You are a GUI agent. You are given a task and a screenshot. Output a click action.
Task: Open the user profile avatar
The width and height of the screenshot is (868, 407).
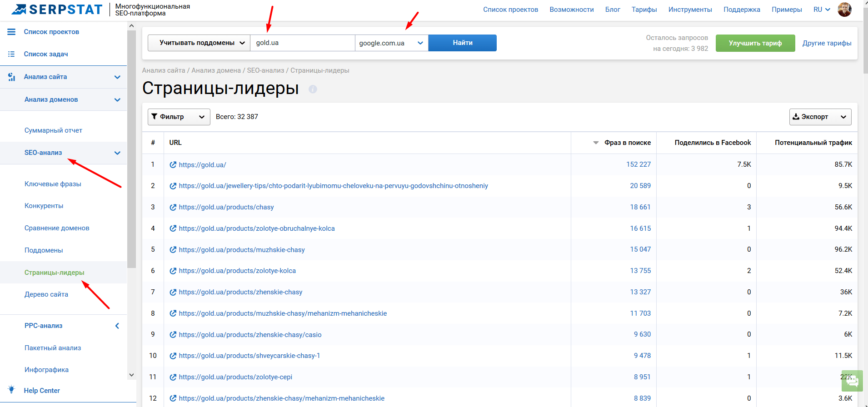[844, 10]
